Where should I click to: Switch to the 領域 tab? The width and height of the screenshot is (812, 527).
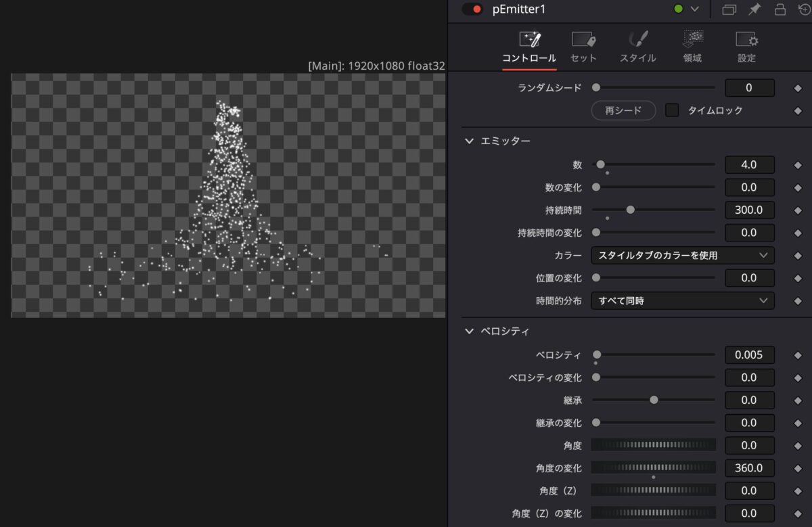pos(692,47)
